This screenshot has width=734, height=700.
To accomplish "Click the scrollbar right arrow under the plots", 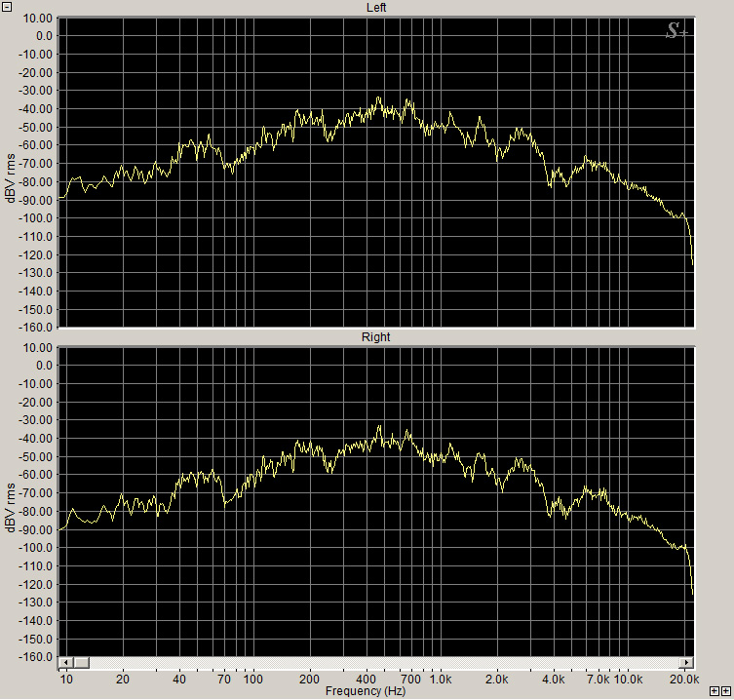I will 688,663.
